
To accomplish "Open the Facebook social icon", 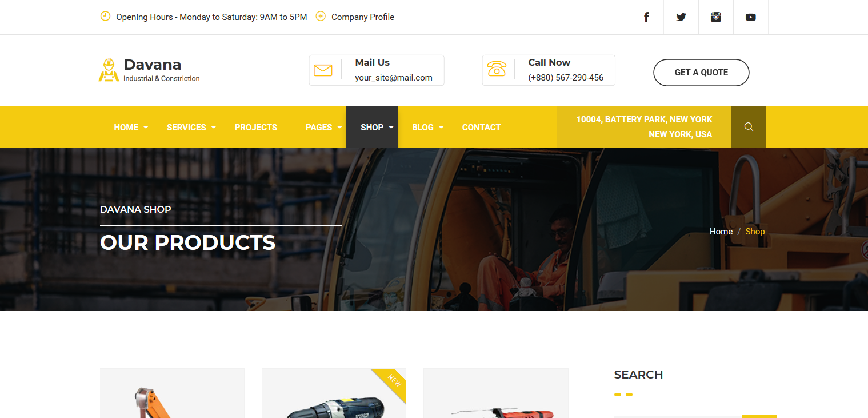I will click(646, 17).
